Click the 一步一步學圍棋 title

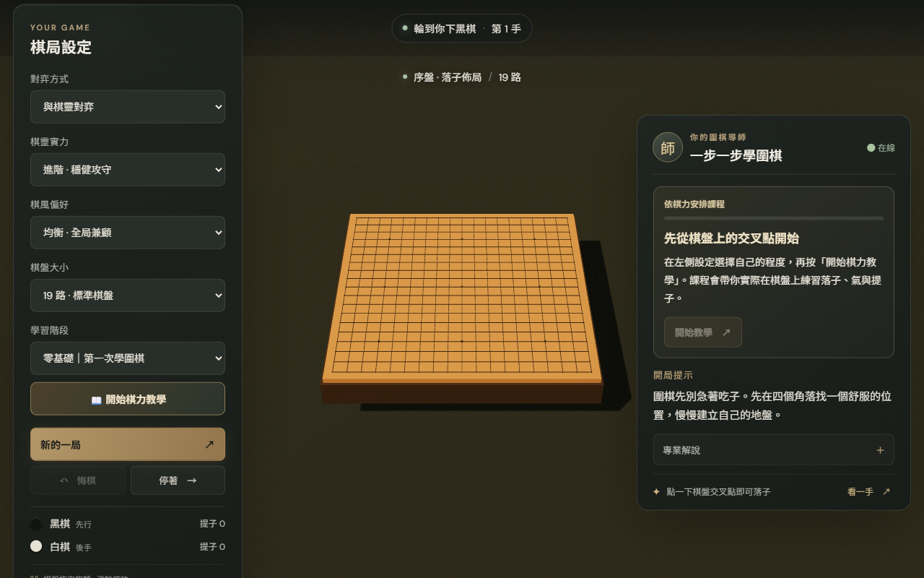coord(736,155)
